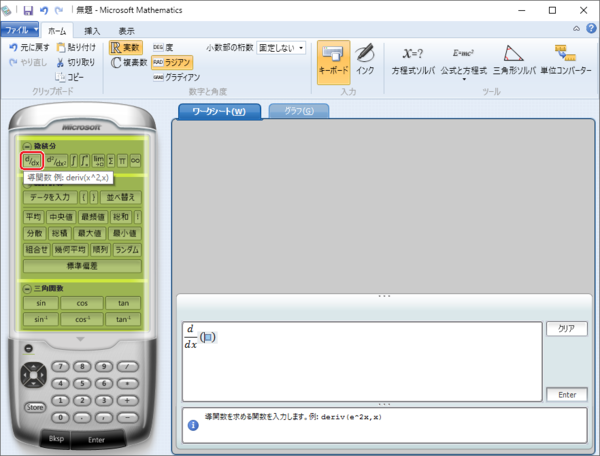Screen dimensions: 600x456
Task: Click the Store key on the calculator
Action: tap(35, 407)
